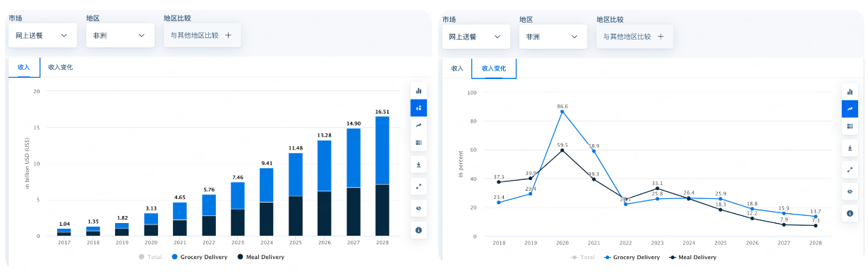Viewport: 868px width, 276px height.
Task: Click the 2026 stacked bar labeled 13.28
Action: pyautogui.click(x=324, y=188)
